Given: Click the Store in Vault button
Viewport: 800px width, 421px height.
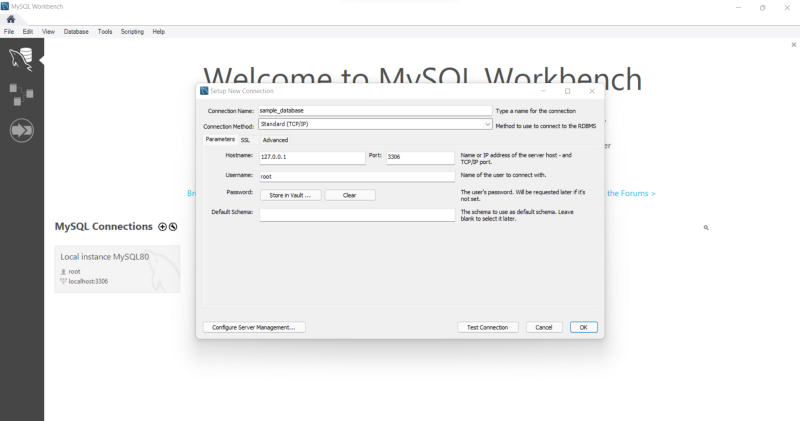Looking at the screenshot, I should coord(290,195).
